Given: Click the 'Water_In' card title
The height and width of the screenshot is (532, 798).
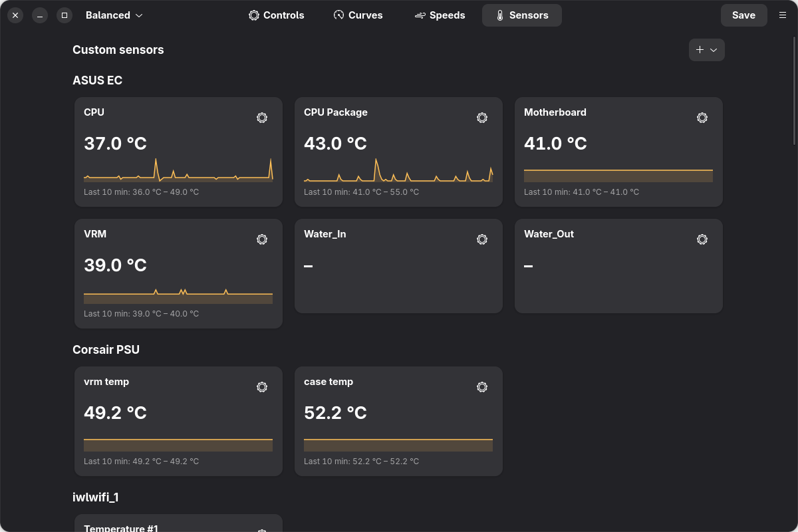Looking at the screenshot, I should [325, 234].
